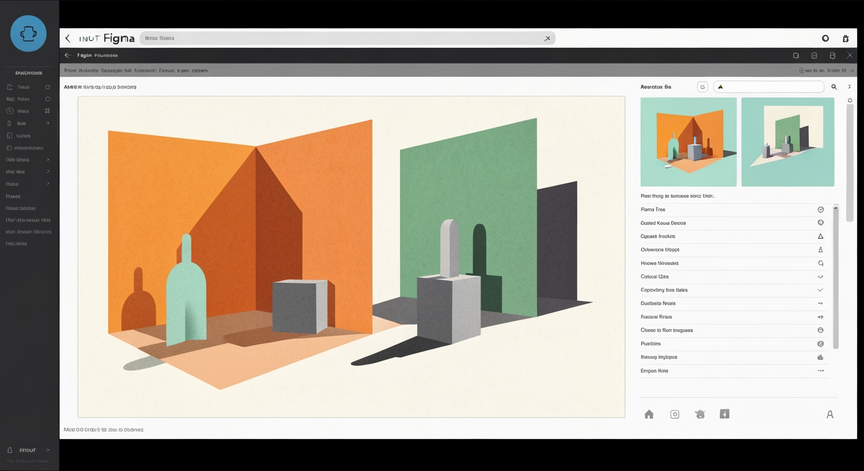Expand the bottom sidebar row chevron
Viewport: 864px width, 471px height.
click(48, 450)
